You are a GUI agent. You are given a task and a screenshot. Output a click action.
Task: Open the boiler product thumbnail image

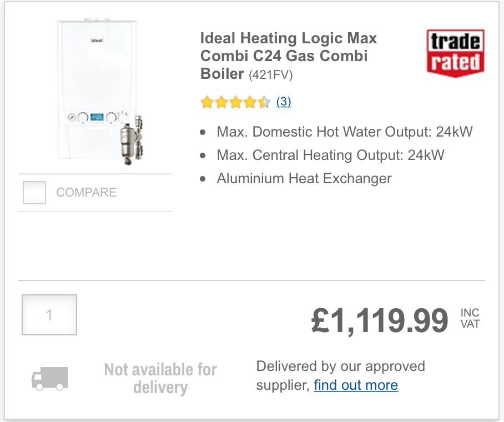click(x=100, y=92)
